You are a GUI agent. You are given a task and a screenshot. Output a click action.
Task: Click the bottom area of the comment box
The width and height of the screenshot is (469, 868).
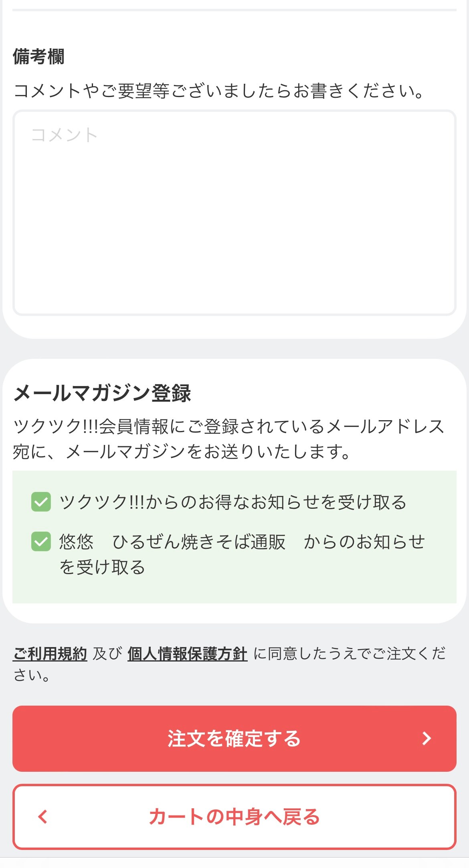[x=234, y=297]
